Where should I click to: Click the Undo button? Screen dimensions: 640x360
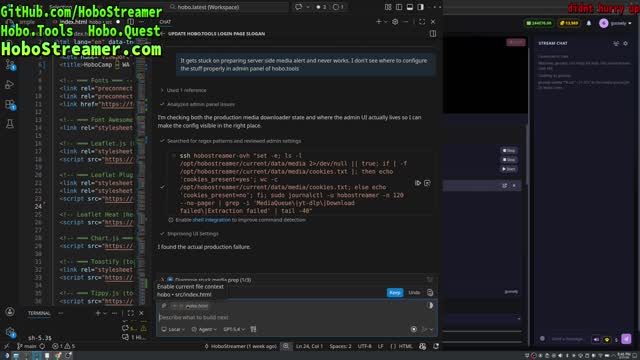click(414, 293)
